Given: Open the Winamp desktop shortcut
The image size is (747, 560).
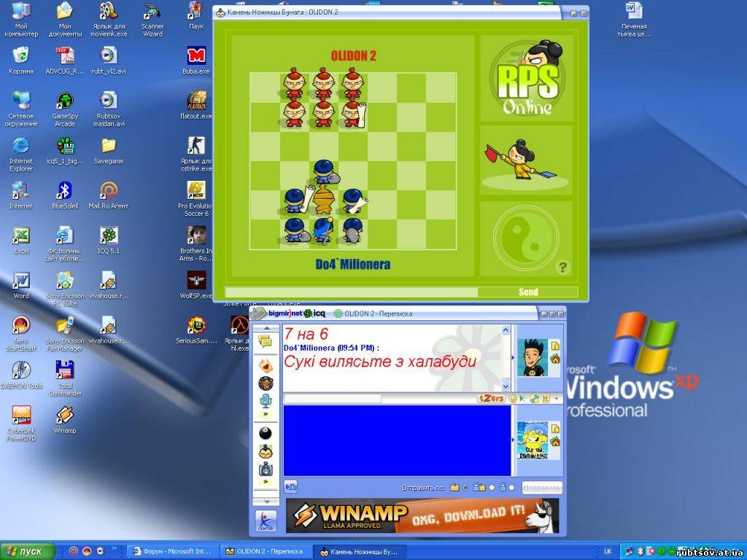Looking at the screenshot, I should (65, 419).
